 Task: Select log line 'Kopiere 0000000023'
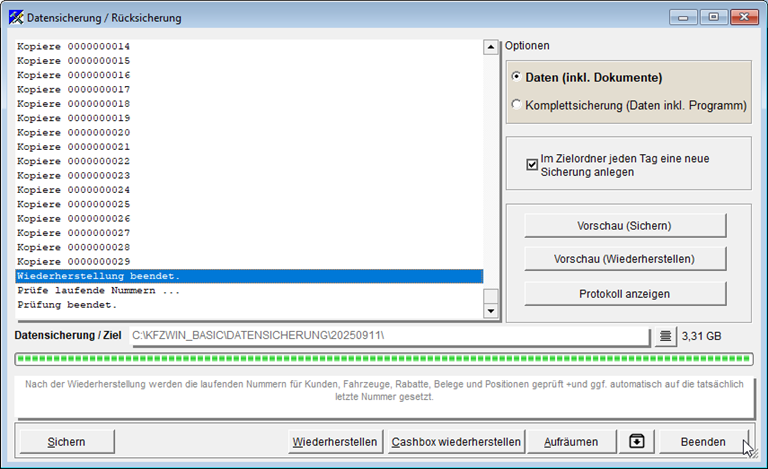point(249,175)
